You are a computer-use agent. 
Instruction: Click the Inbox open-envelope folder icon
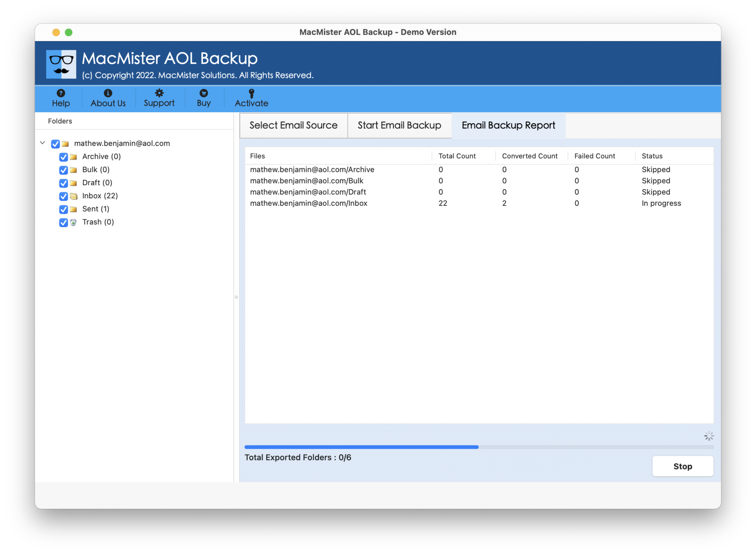(x=73, y=196)
